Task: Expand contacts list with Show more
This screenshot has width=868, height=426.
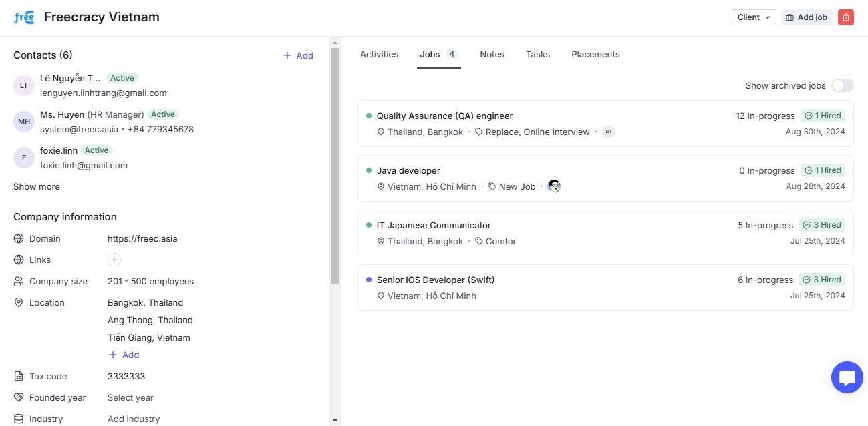Action: [x=37, y=186]
